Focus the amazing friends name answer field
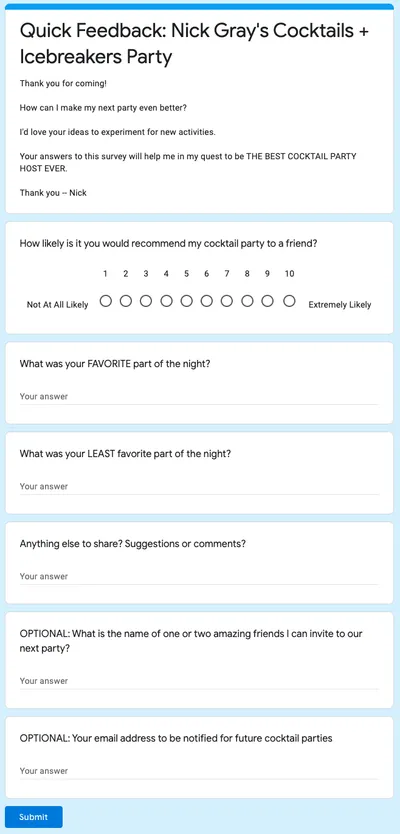Viewport: 400px width, 834px height. pyautogui.click(x=199, y=681)
